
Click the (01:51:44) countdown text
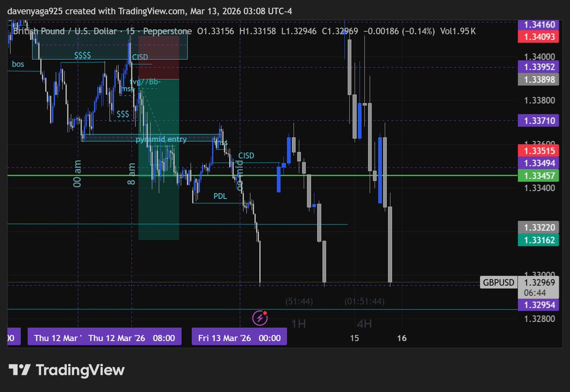[364, 301]
